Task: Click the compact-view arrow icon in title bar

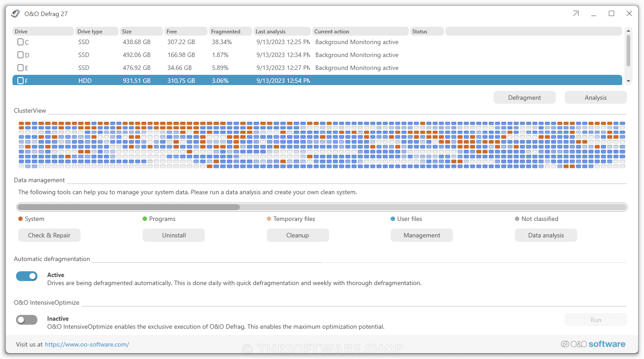Action: coord(576,14)
